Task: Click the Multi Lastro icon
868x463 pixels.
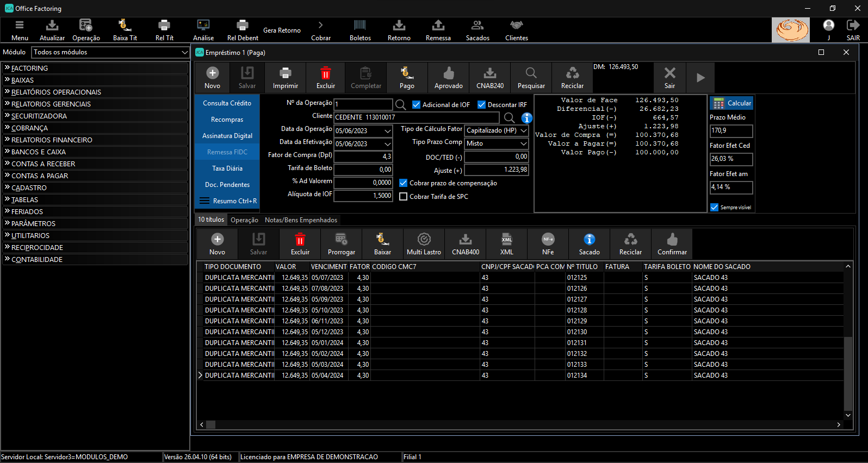Action: 424,240
